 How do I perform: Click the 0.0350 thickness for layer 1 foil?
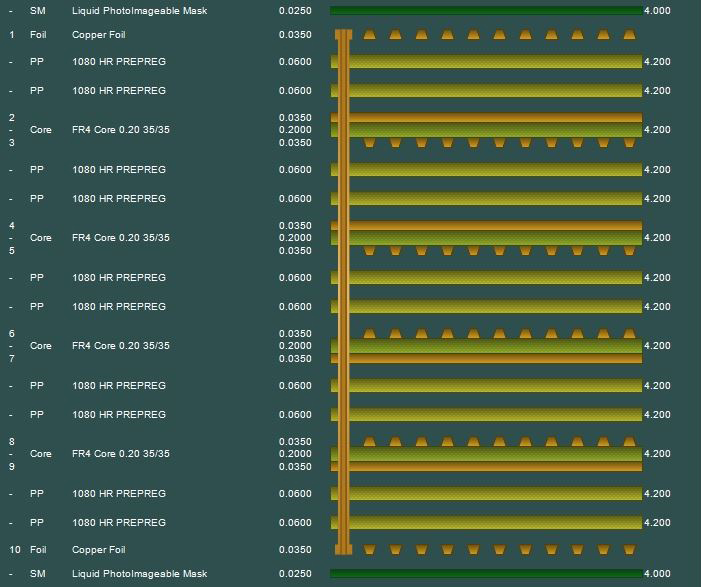(295, 35)
